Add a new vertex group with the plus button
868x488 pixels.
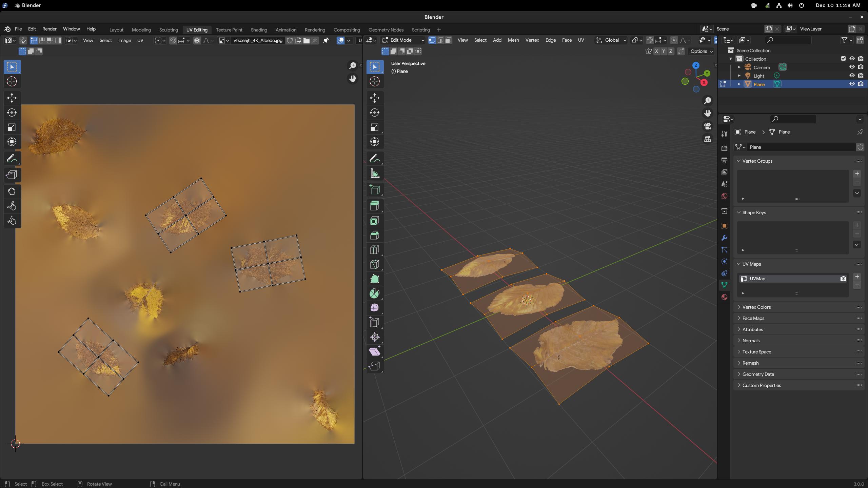tap(857, 174)
